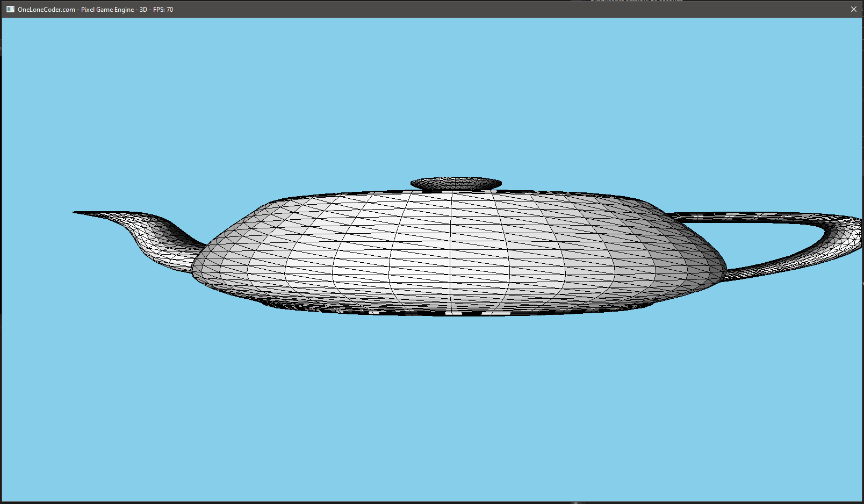Image resolution: width=864 pixels, height=504 pixels.
Task: Select the base rim of the teapot
Action: coord(457,311)
